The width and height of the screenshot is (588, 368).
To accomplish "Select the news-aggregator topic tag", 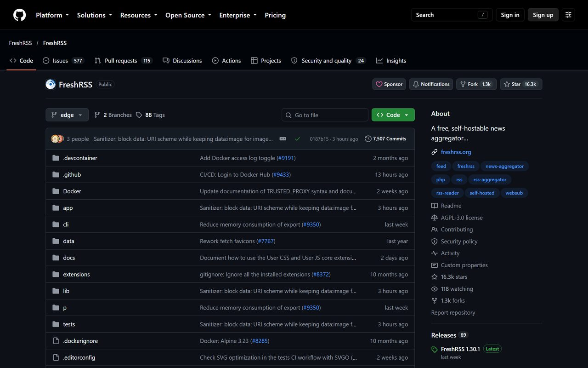I will pyautogui.click(x=504, y=166).
